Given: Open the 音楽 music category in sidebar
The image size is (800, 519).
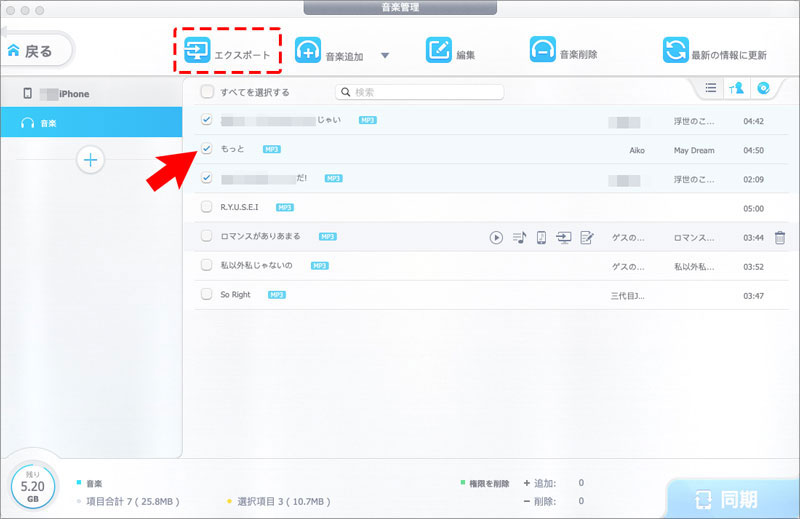Looking at the screenshot, I should pyautogui.click(x=91, y=122).
